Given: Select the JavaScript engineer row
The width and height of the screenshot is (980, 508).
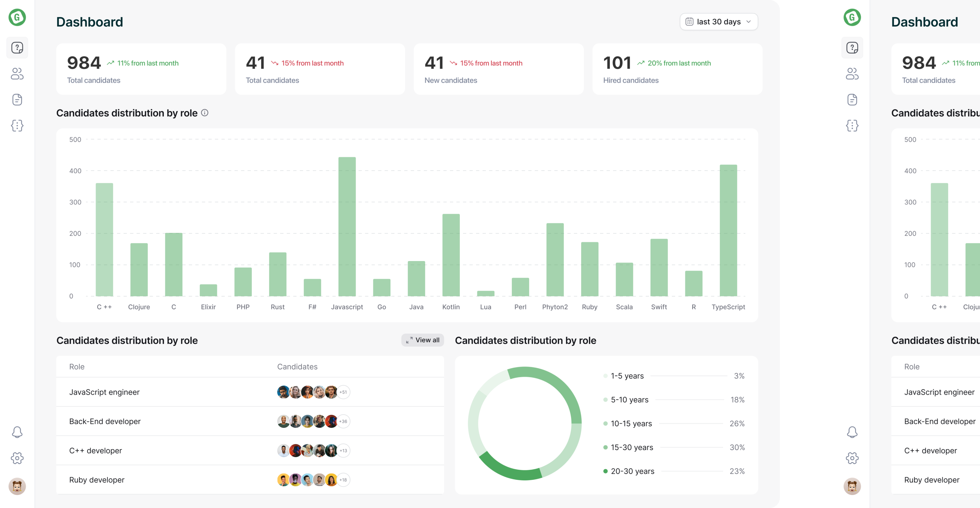Looking at the screenshot, I should (104, 392).
